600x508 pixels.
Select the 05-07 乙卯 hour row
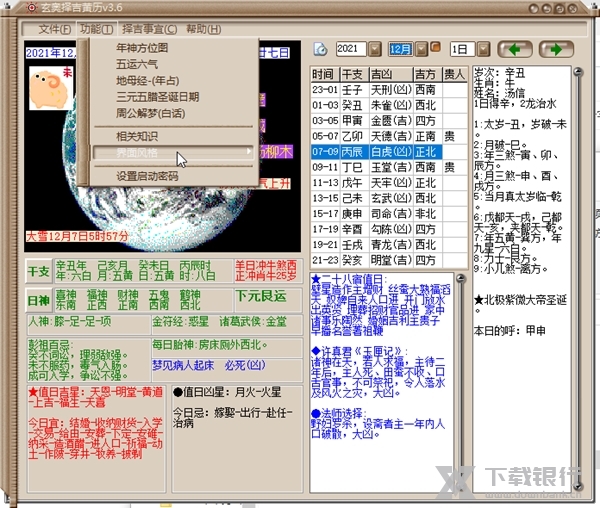[389, 136]
